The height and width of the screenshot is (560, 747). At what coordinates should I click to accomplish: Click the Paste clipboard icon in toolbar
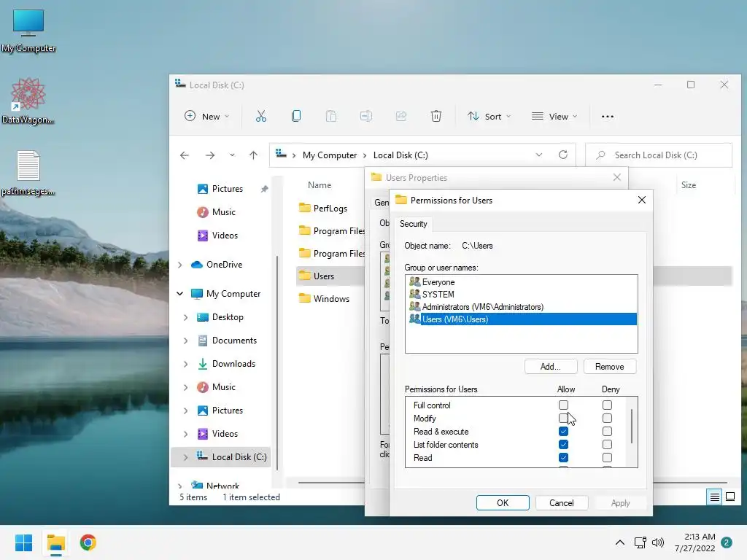[331, 116]
